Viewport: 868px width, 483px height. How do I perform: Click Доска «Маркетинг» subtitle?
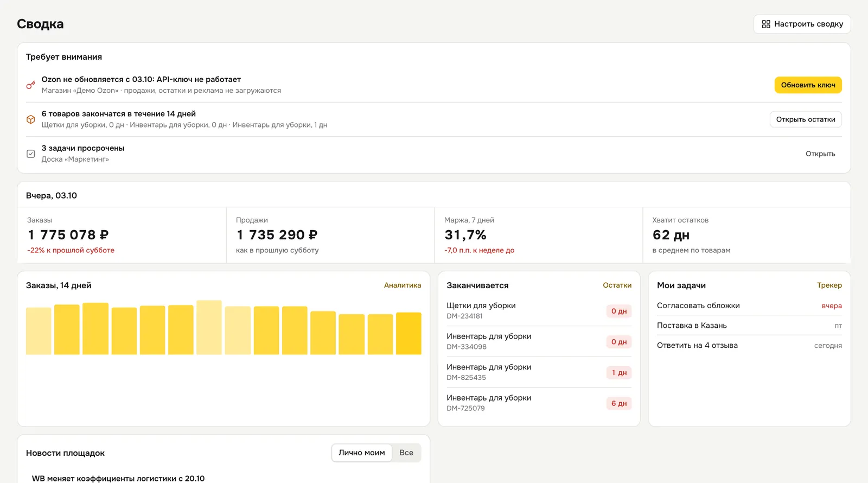pyautogui.click(x=75, y=159)
